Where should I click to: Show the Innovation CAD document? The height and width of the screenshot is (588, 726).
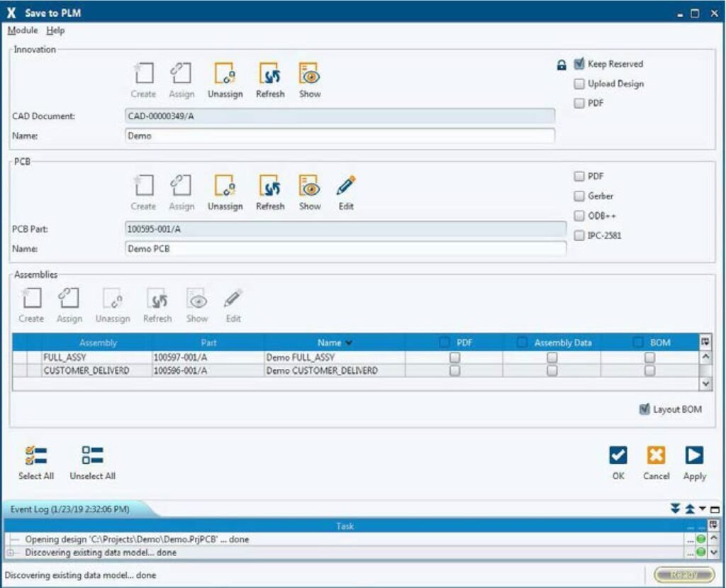[310, 74]
